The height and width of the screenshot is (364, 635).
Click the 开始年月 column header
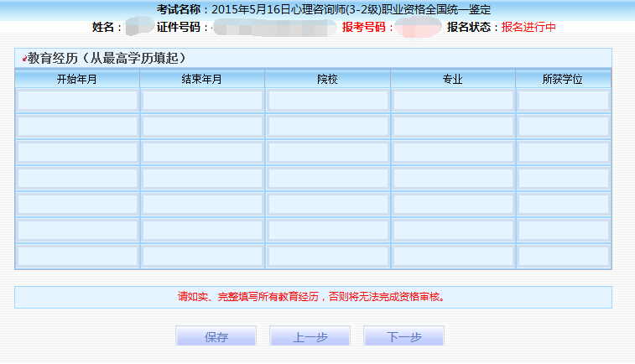(77, 80)
